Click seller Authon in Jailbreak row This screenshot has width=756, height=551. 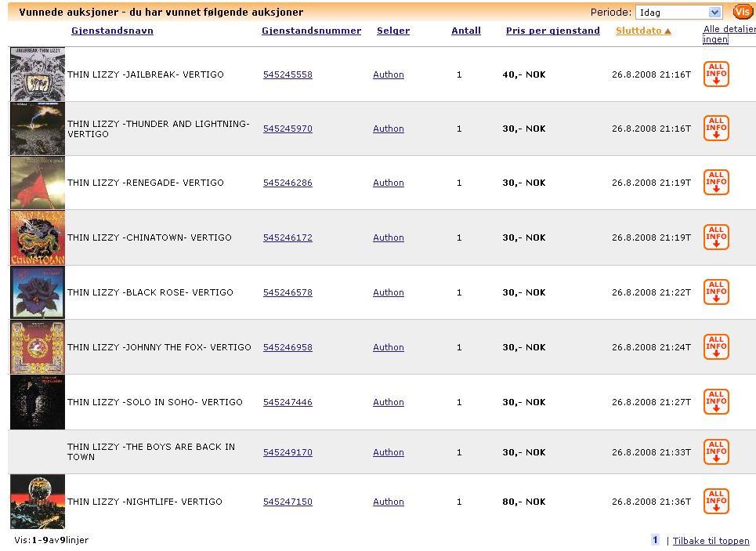click(389, 74)
